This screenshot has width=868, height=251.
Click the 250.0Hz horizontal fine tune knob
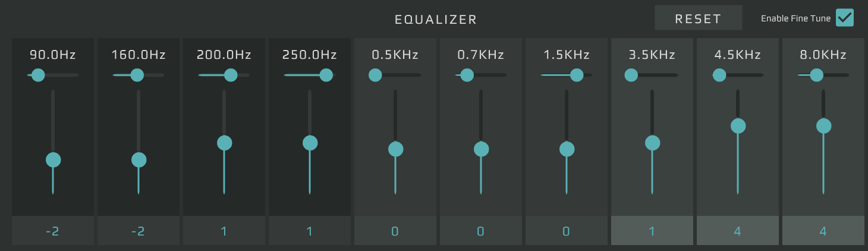[x=326, y=75]
